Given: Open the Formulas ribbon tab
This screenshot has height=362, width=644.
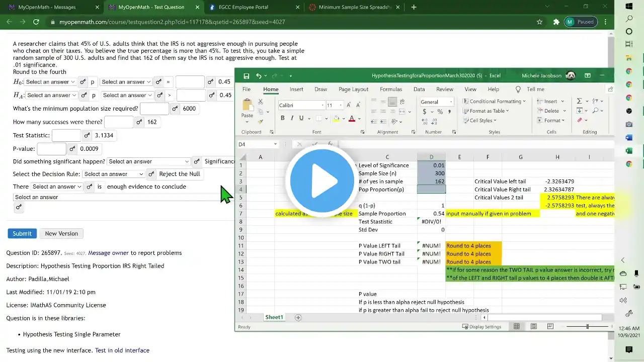Looking at the screenshot, I should point(390,89).
